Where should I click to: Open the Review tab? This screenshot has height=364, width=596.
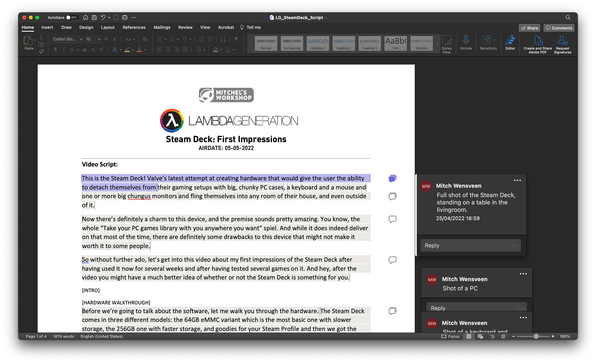(x=185, y=27)
